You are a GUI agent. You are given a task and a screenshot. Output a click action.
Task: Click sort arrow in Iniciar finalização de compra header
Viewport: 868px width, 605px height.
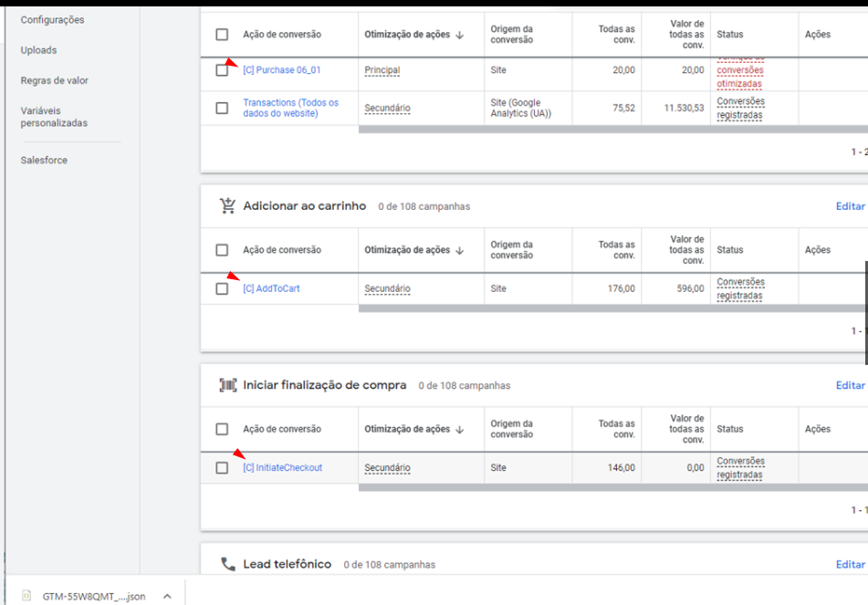pos(459,429)
